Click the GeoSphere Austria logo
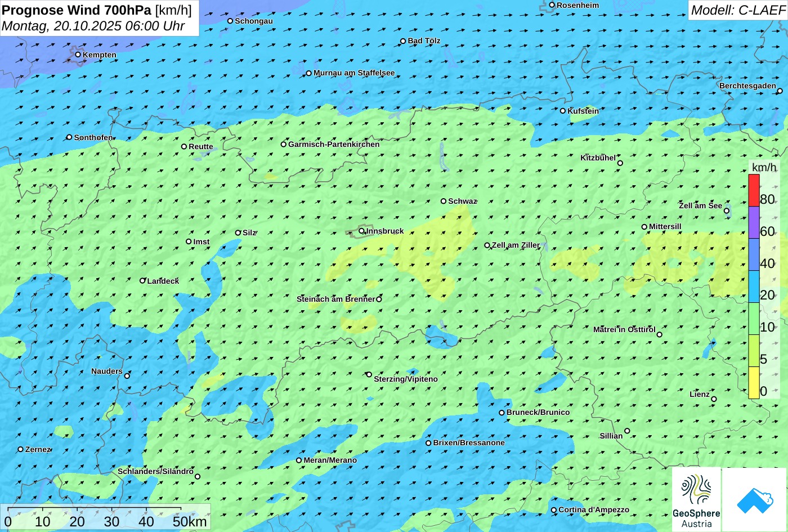 [696, 499]
